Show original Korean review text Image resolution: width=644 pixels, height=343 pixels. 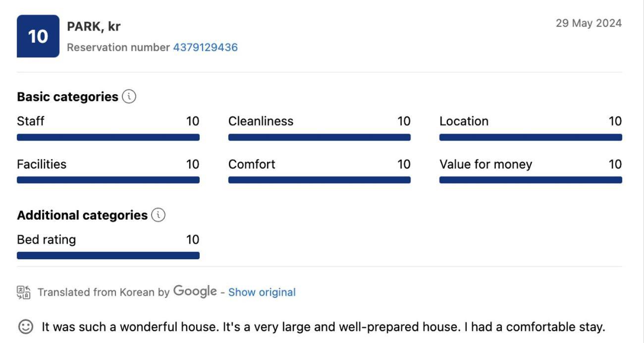(262, 292)
